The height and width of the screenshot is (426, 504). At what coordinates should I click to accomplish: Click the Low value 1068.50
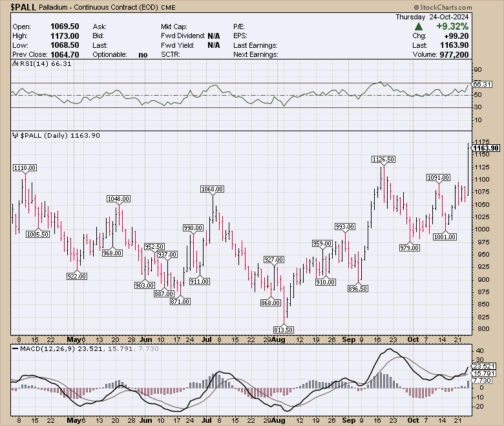pyautogui.click(x=65, y=45)
